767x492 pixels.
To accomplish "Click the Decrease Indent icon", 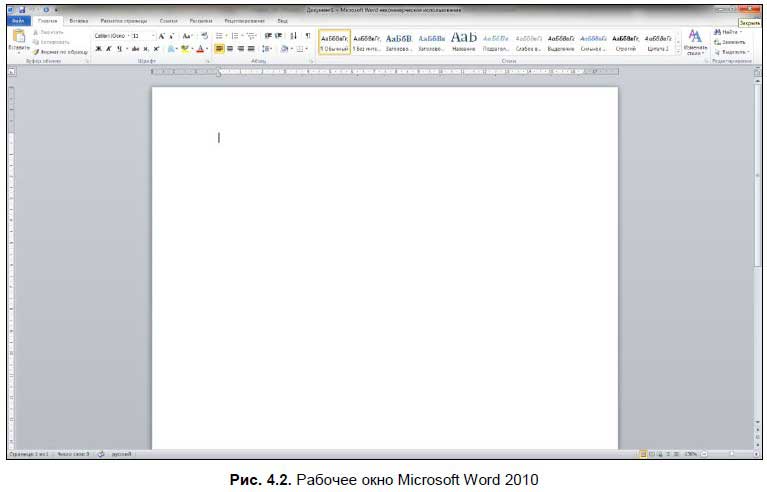I will tap(268, 36).
